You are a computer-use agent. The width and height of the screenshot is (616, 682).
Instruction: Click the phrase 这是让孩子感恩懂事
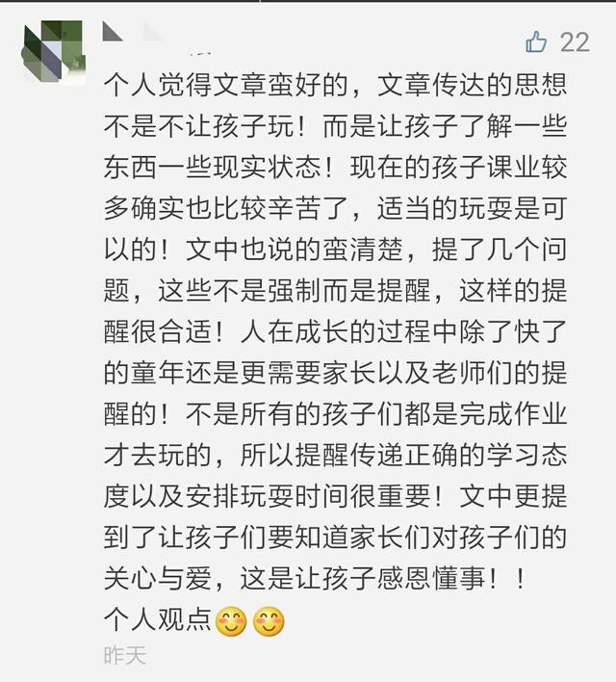click(x=362, y=579)
